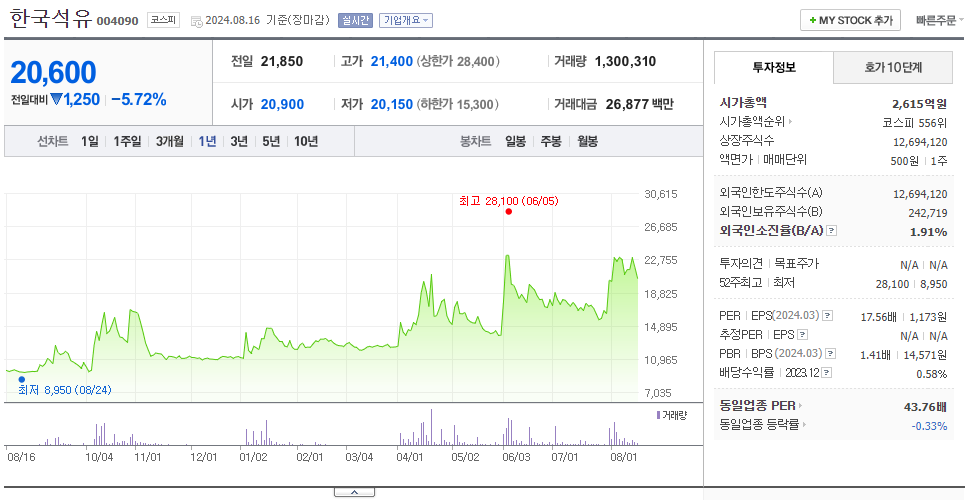Click the down-triangle icon beside 1,250
The height and width of the screenshot is (500, 968).
point(57,99)
